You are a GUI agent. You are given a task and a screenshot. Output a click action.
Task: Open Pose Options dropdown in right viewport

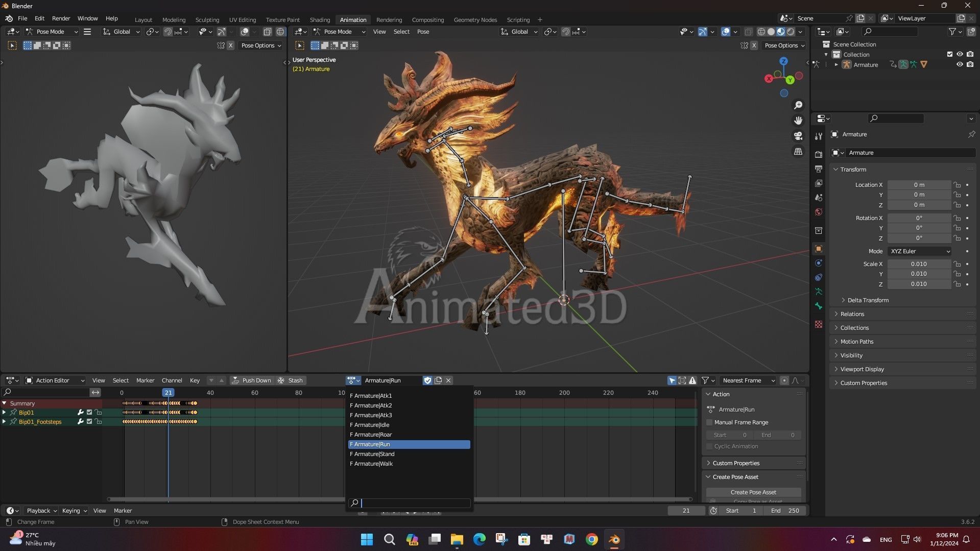coord(784,45)
